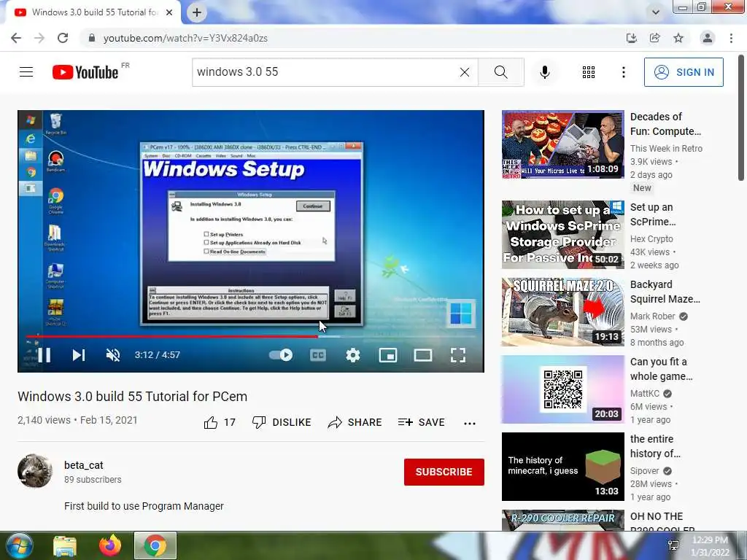Close the Windows 3.0 build 55 tab
Viewport: 747px width, 560px height.
tap(169, 12)
